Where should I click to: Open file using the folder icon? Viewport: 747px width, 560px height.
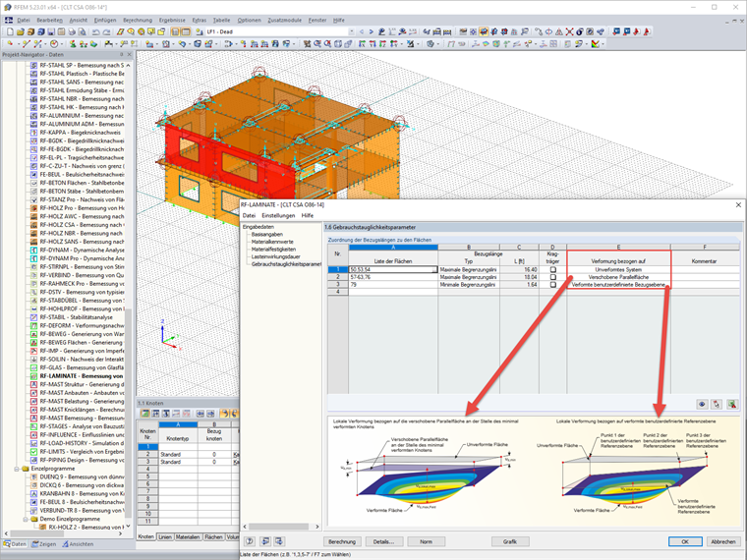pos(20,31)
